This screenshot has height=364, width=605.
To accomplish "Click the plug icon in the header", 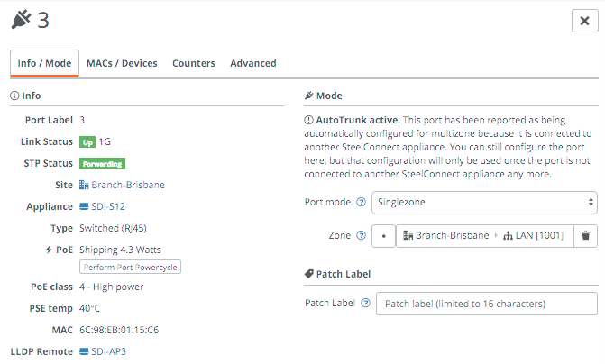I will (x=20, y=20).
